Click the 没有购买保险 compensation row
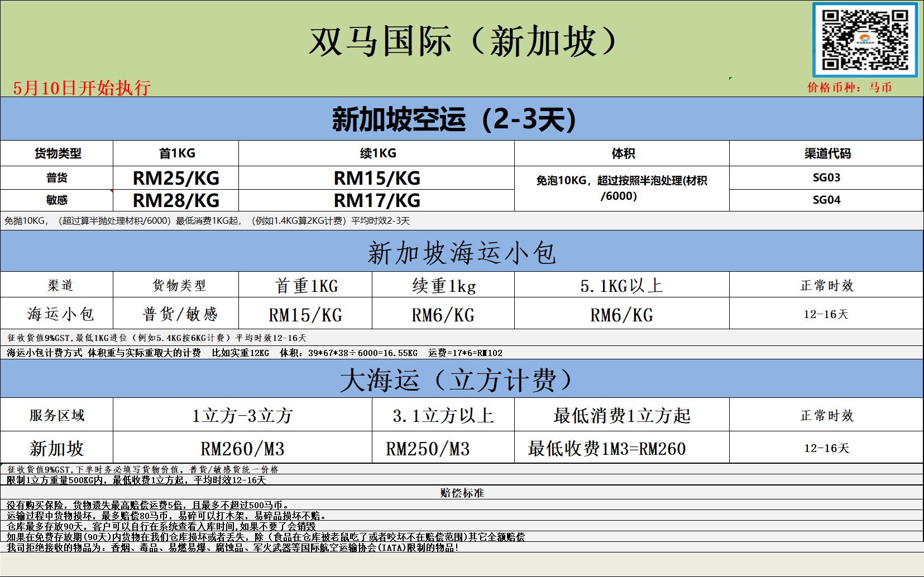This screenshot has height=577, width=924. click(x=461, y=505)
